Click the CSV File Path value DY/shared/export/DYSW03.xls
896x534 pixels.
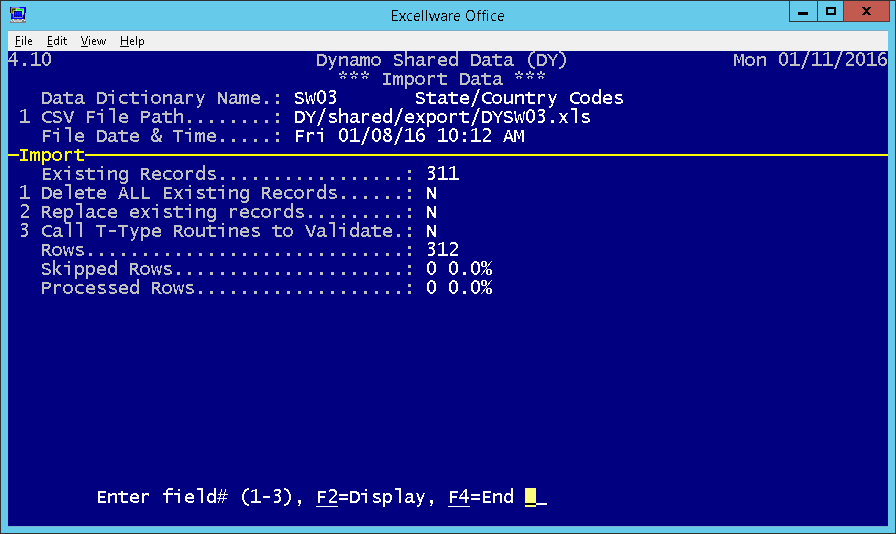pyautogui.click(x=442, y=117)
